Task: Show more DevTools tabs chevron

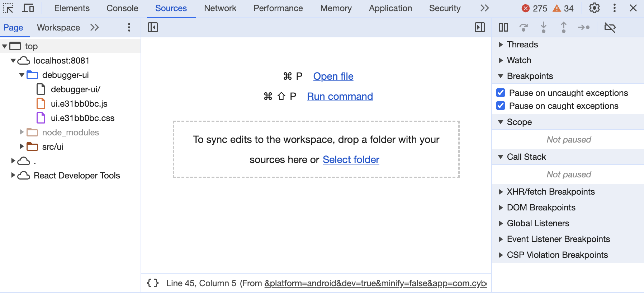Action: (485, 8)
